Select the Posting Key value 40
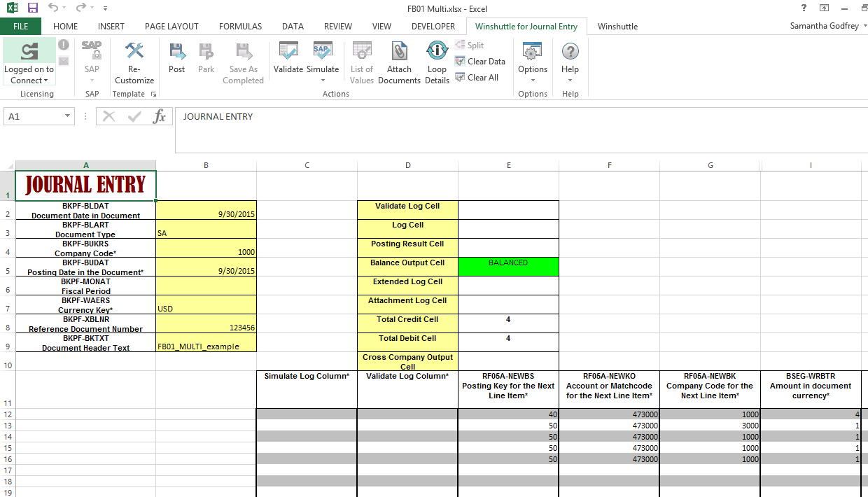Image resolution: width=868 pixels, height=497 pixels. click(x=508, y=414)
